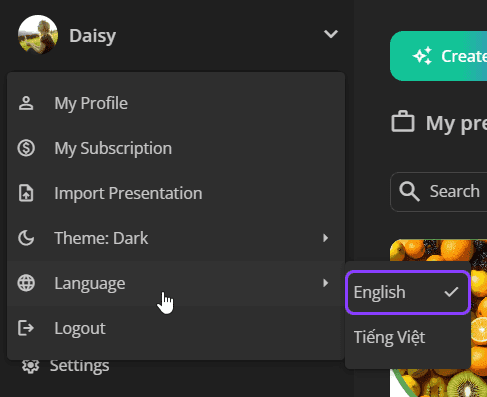This screenshot has width=487, height=397.
Task: Click the moon icon beside Theme
Action: coord(26,238)
